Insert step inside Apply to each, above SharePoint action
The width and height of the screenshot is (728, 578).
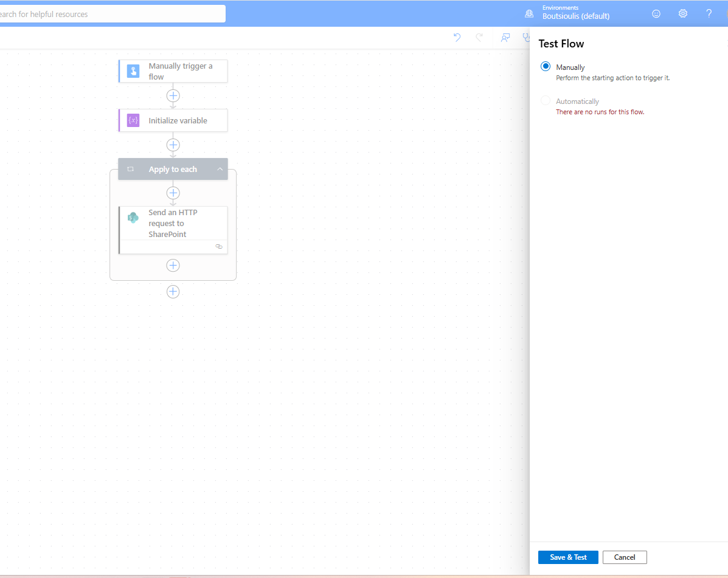(x=173, y=193)
